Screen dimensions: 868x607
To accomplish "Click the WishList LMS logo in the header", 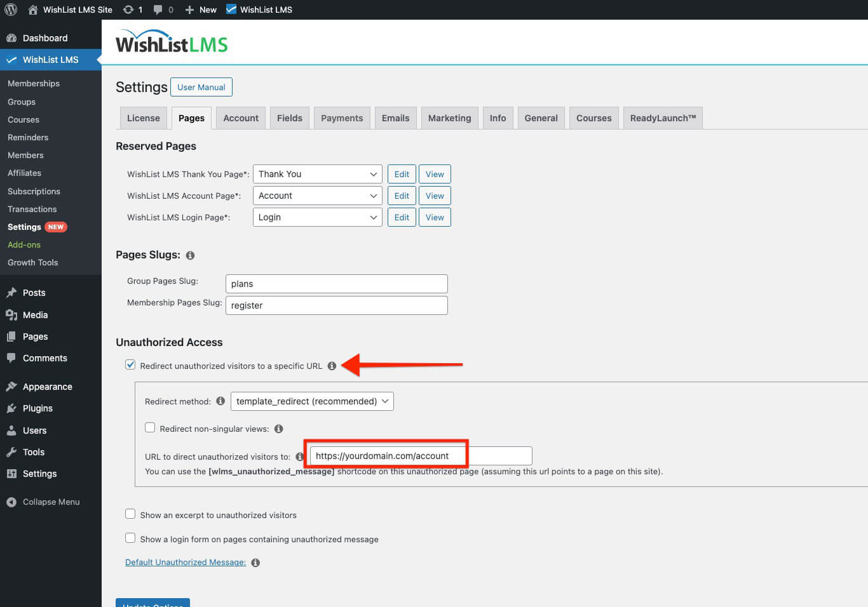I will [x=170, y=41].
